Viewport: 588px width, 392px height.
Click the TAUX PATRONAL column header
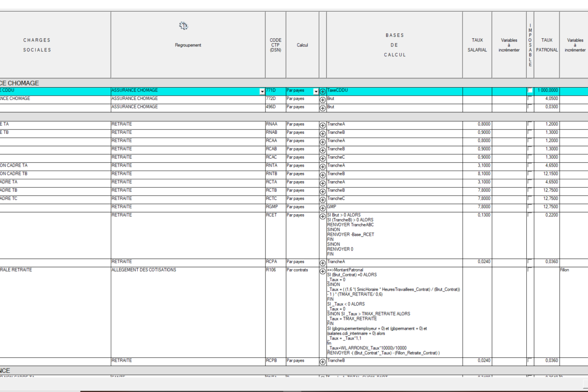point(546,45)
